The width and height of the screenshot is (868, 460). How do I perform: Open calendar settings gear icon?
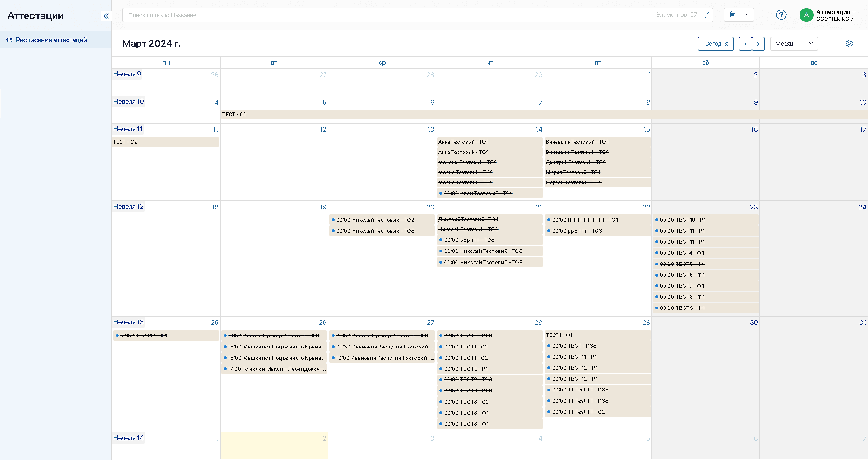[x=849, y=44]
